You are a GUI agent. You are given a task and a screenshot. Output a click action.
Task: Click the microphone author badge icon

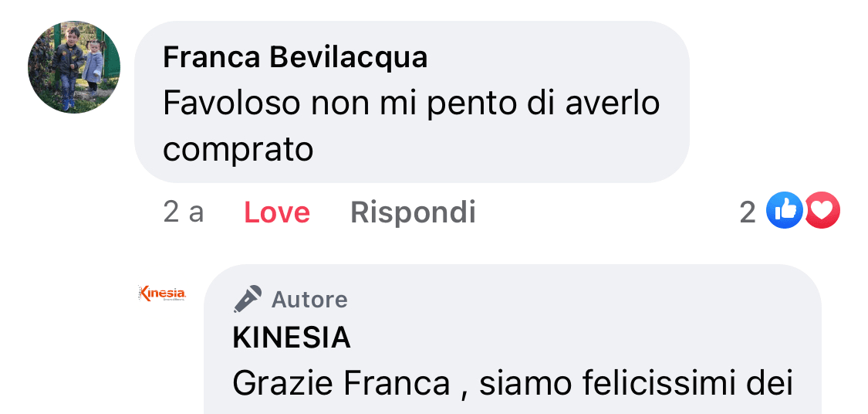point(248,299)
